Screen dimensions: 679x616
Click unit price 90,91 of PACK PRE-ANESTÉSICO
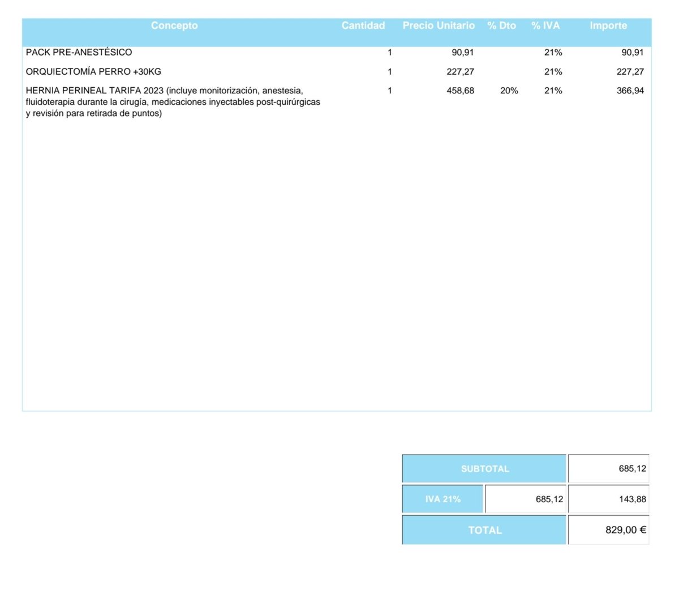pos(463,52)
